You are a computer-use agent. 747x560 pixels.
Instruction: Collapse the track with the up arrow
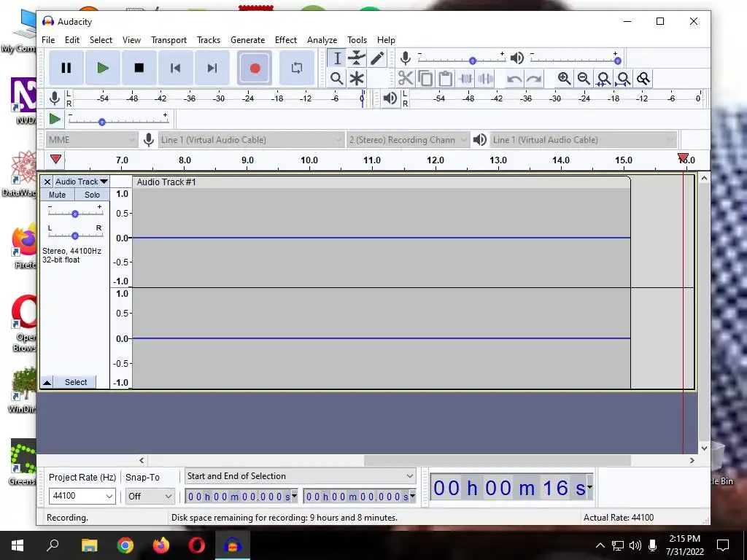coord(47,382)
